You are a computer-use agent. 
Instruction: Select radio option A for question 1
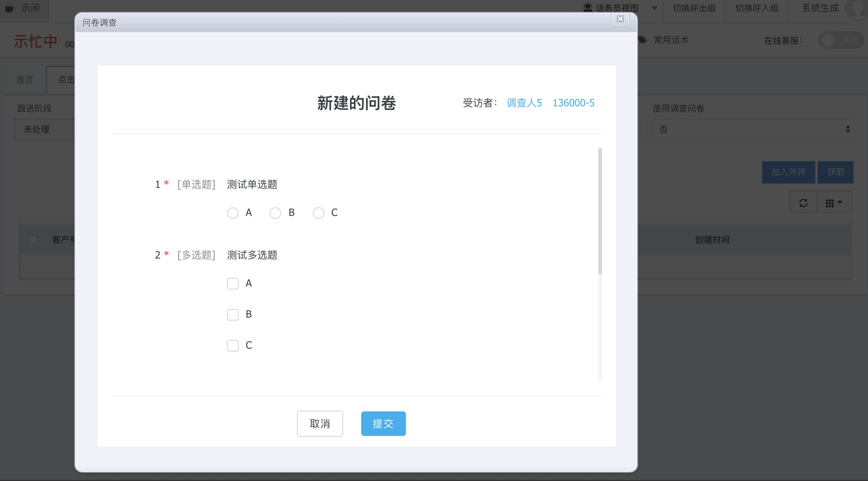coord(233,213)
